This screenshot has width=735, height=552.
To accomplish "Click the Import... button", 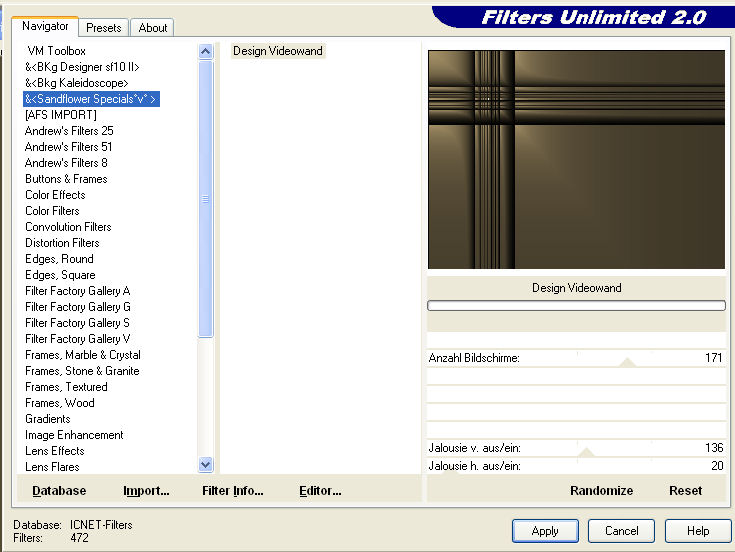I will (x=146, y=491).
